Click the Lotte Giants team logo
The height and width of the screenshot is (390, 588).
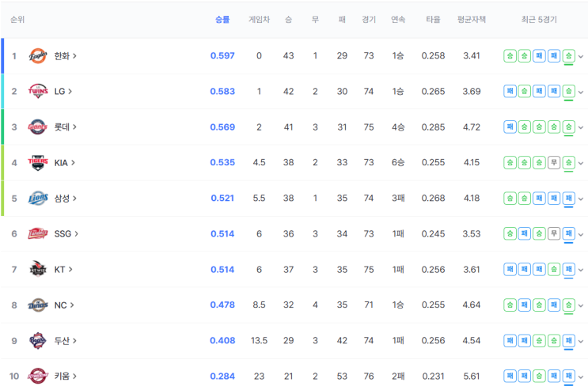point(38,127)
